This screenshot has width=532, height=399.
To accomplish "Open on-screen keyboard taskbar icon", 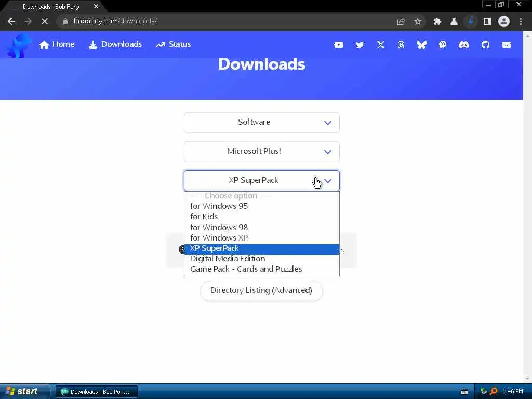I will coord(464,392).
